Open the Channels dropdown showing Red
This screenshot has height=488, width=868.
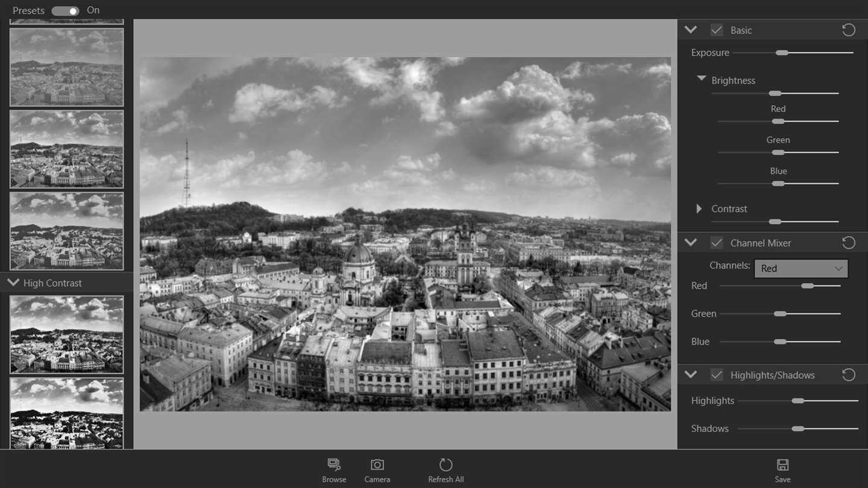(801, 269)
